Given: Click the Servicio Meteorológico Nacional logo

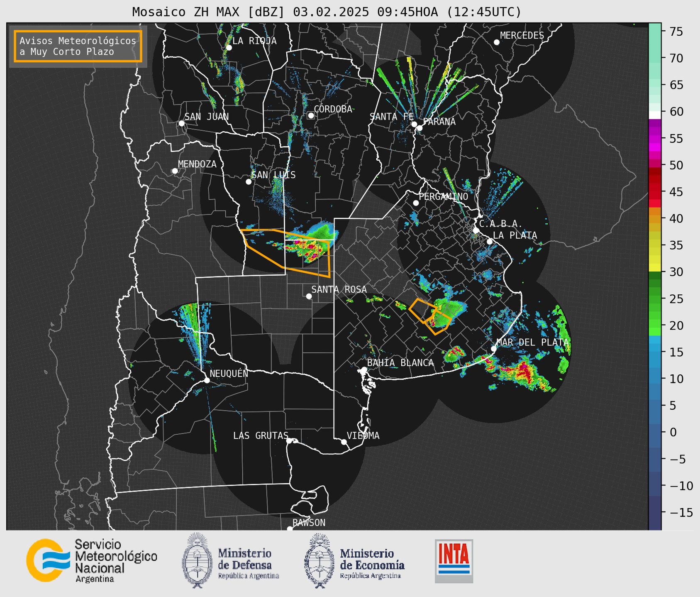Looking at the screenshot, I should click(x=92, y=560).
